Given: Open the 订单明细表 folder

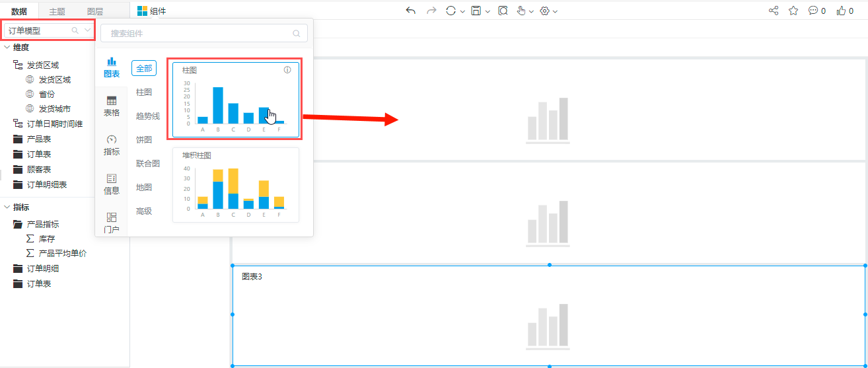Looking at the screenshot, I should (46, 184).
